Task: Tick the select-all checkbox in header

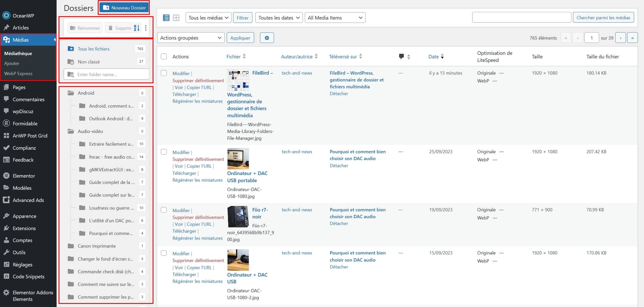Action: click(164, 57)
